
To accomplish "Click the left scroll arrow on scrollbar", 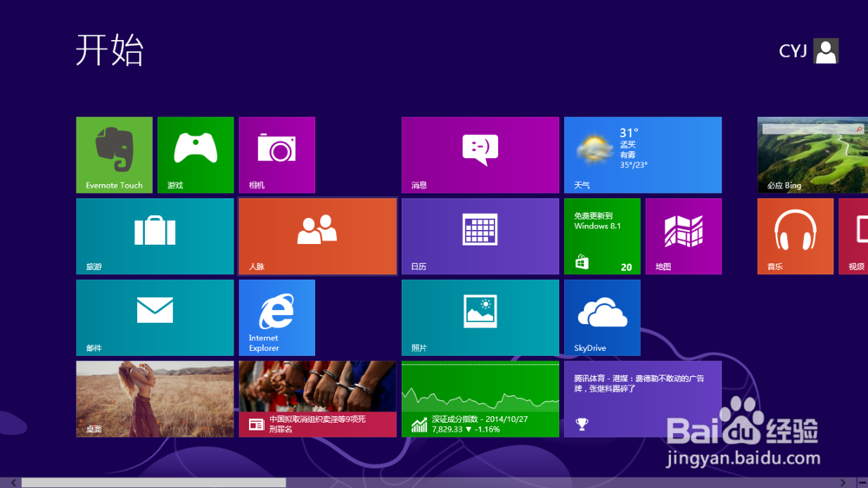I will tap(13, 483).
